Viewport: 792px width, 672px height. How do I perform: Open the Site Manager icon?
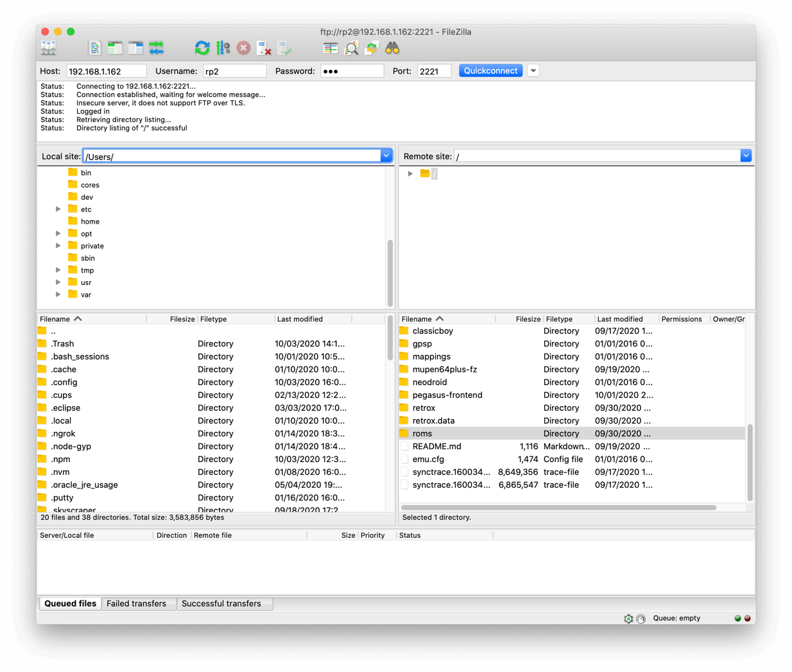click(49, 48)
